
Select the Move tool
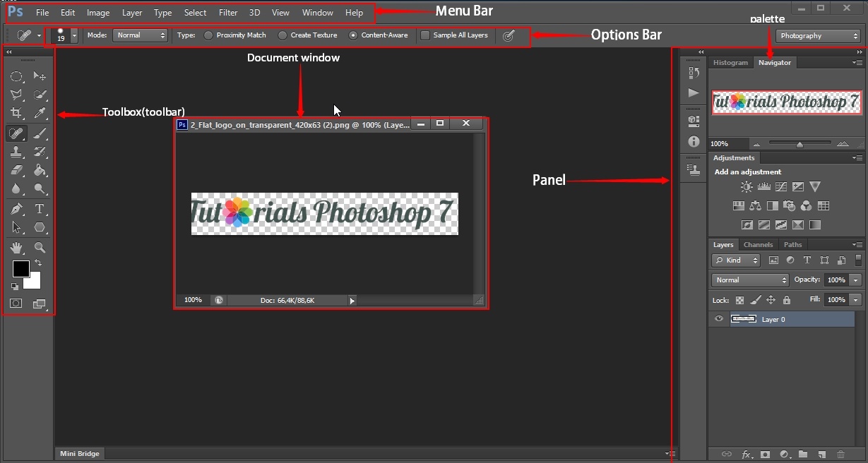point(40,76)
